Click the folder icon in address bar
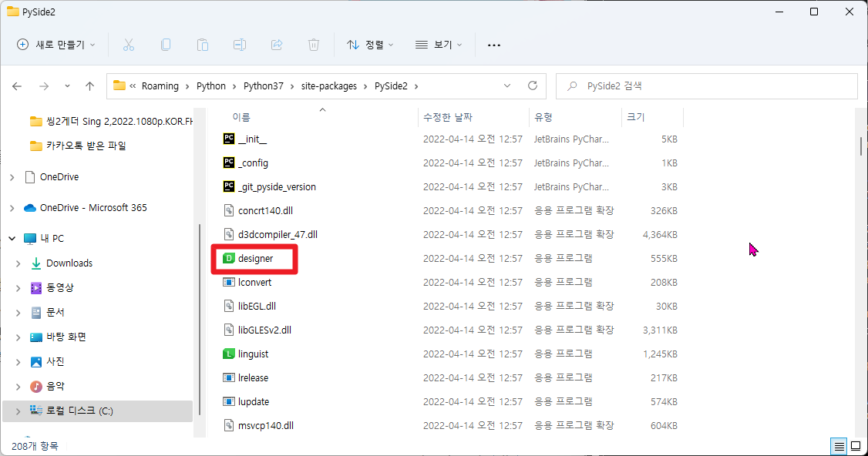The height and width of the screenshot is (456, 868). point(119,85)
